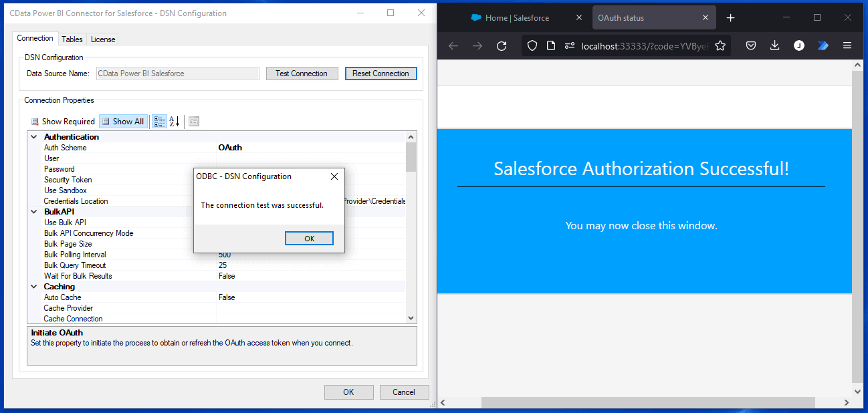The height and width of the screenshot is (413, 868).
Task: Click the page info document icon in address bar
Action: (x=551, y=45)
